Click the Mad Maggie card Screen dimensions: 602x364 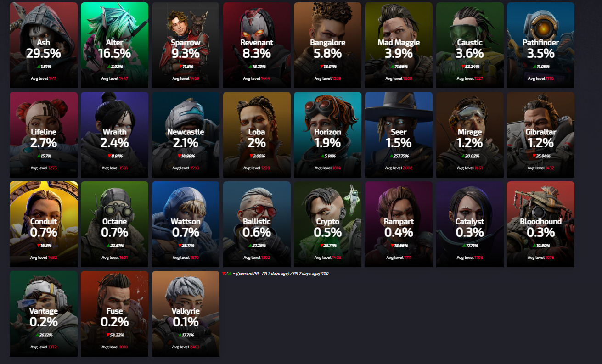click(399, 45)
